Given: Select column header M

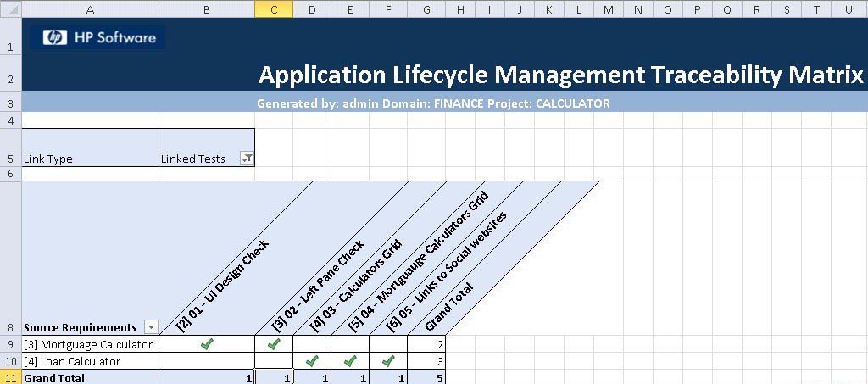Looking at the screenshot, I should point(609,9).
